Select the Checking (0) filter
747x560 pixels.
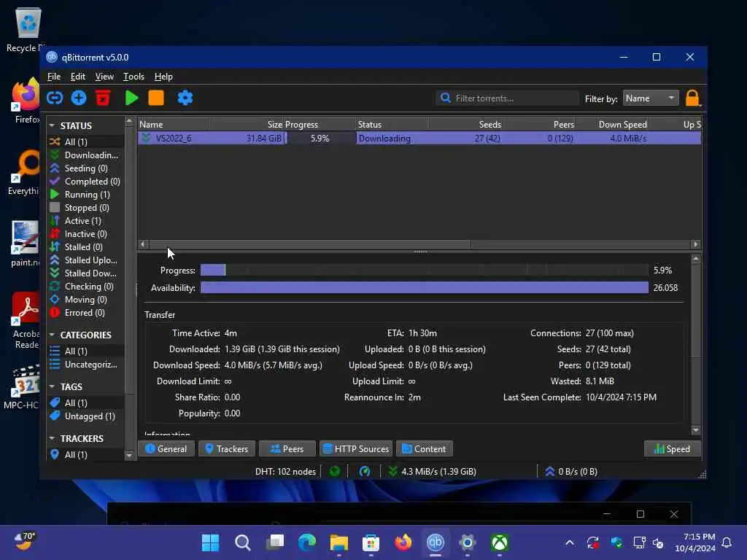click(x=86, y=286)
